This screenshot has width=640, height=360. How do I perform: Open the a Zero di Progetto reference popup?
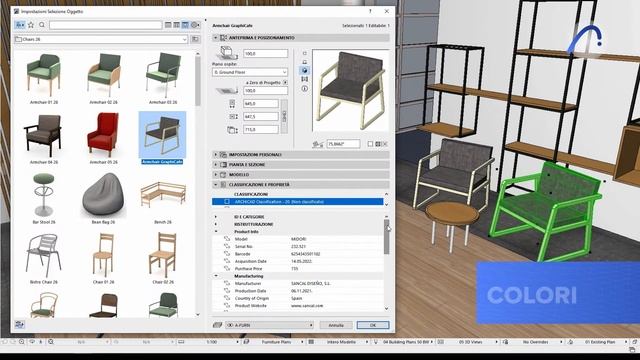pos(285,82)
